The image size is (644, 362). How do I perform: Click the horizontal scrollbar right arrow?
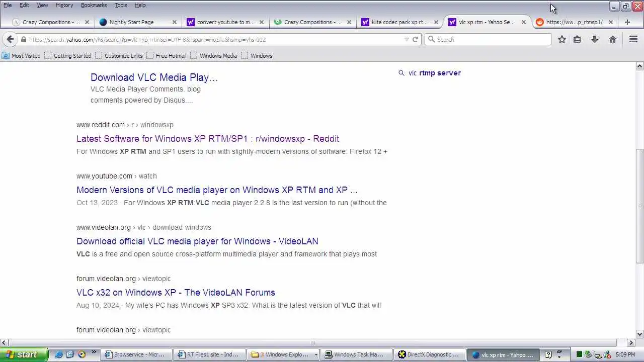[632, 343]
